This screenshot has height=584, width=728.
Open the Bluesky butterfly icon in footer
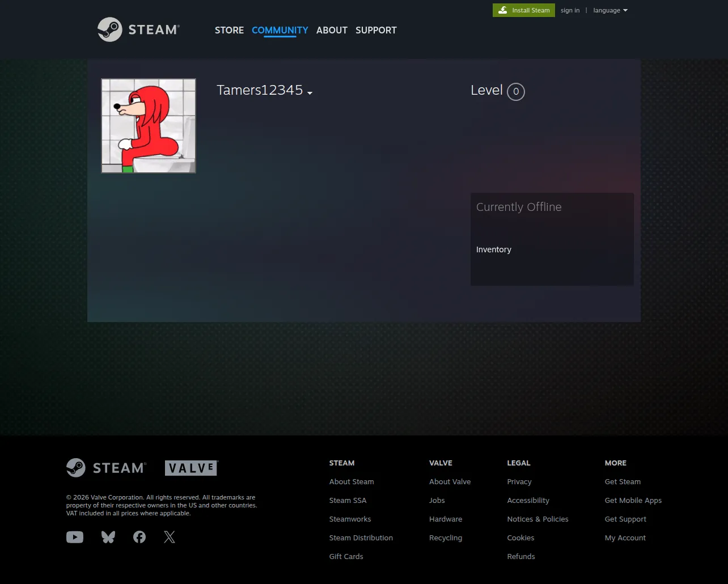point(108,537)
